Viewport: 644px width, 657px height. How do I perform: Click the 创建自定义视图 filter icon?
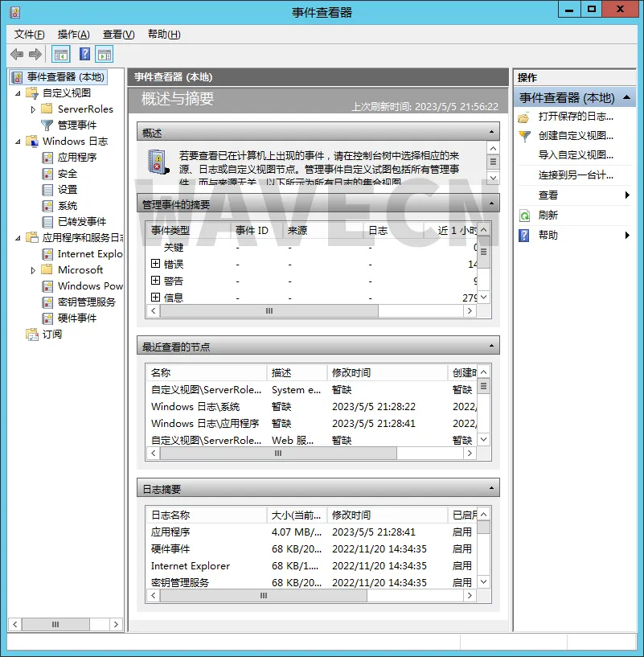pos(523,136)
